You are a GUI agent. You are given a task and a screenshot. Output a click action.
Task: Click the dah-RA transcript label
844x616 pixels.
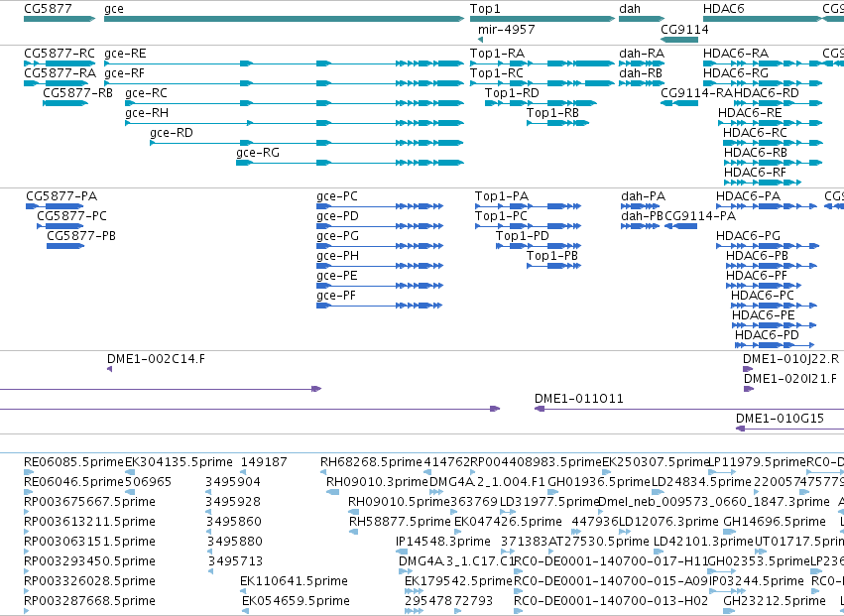click(x=642, y=54)
